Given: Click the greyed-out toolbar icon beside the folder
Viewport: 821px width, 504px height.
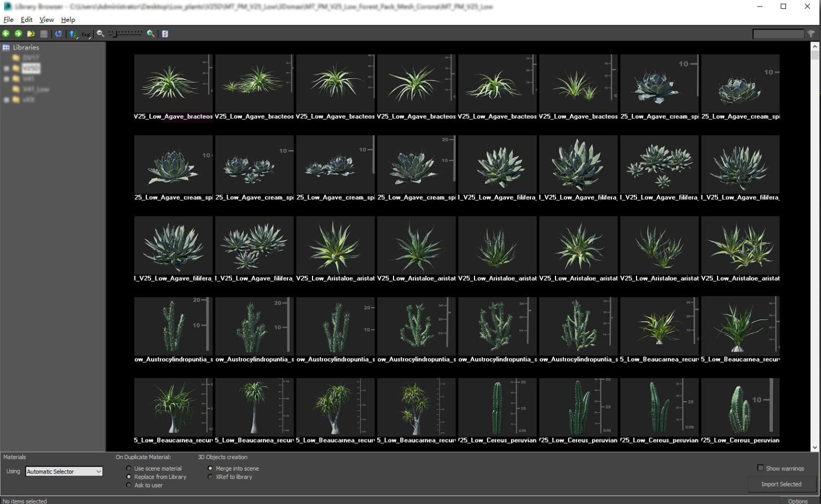Looking at the screenshot, I should click(x=44, y=34).
